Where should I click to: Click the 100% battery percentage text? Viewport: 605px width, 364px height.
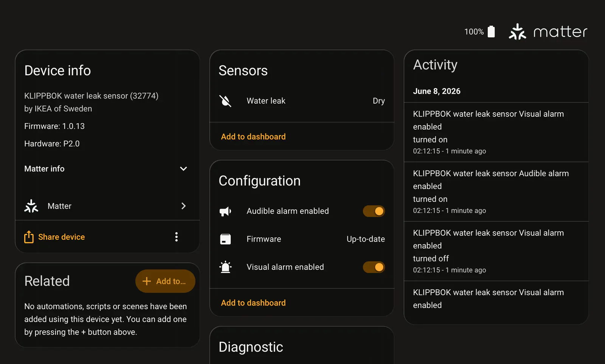[474, 32]
